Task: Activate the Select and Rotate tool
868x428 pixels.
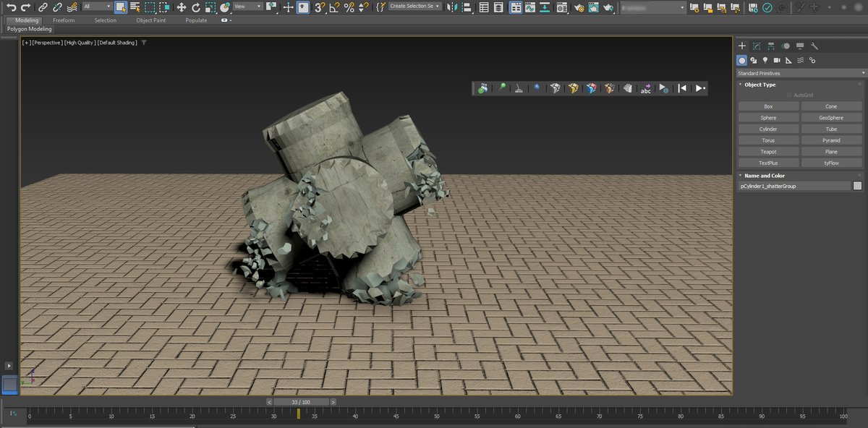Action: [195, 7]
